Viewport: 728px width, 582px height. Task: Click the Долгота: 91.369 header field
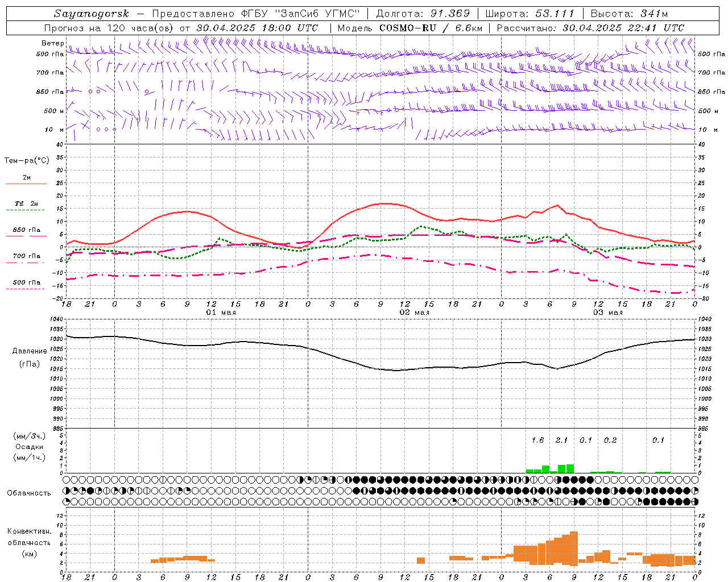tap(423, 14)
